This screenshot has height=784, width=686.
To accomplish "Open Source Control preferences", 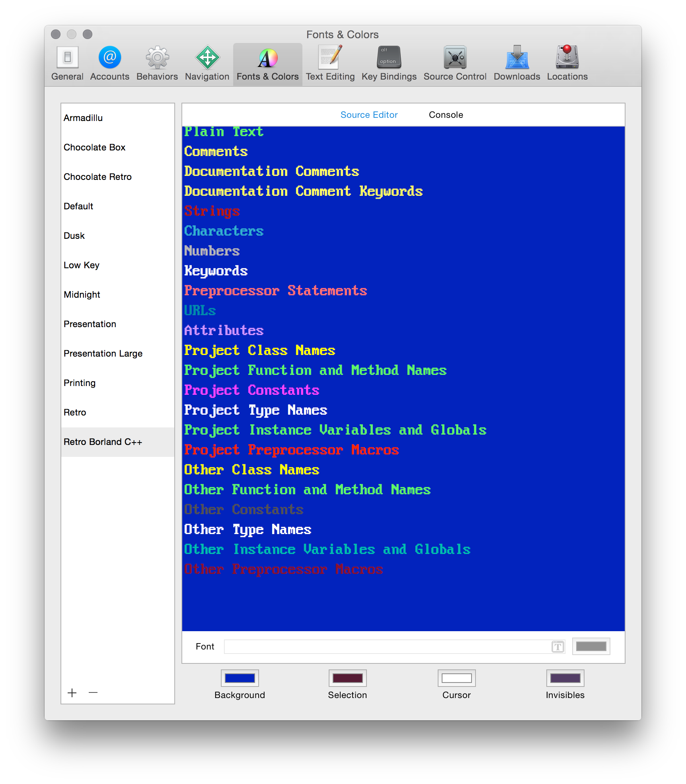I will pyautogui.click(x=455, y=64).
